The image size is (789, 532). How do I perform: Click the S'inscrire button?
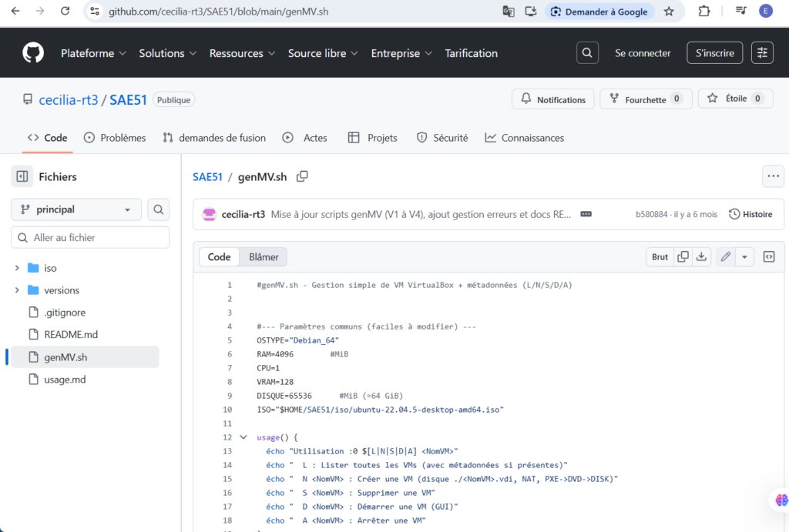714,53
